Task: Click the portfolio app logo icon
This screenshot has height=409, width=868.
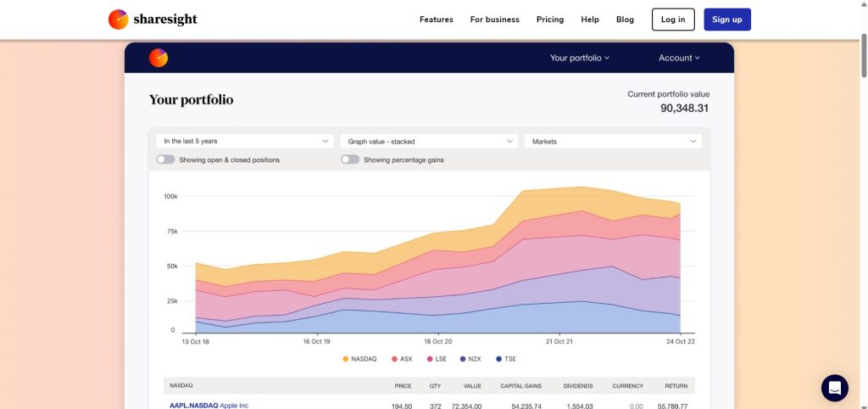Action: [x=159, y=58]
